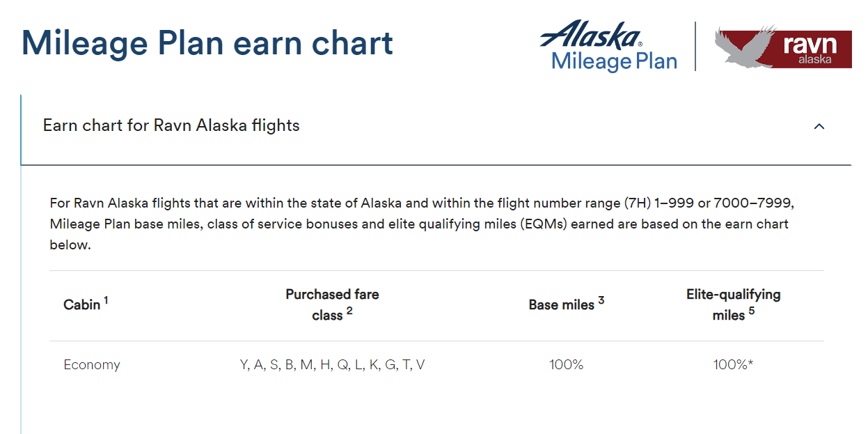Click the red Ravn Alaska logo badge

click(x=782, y=49)
